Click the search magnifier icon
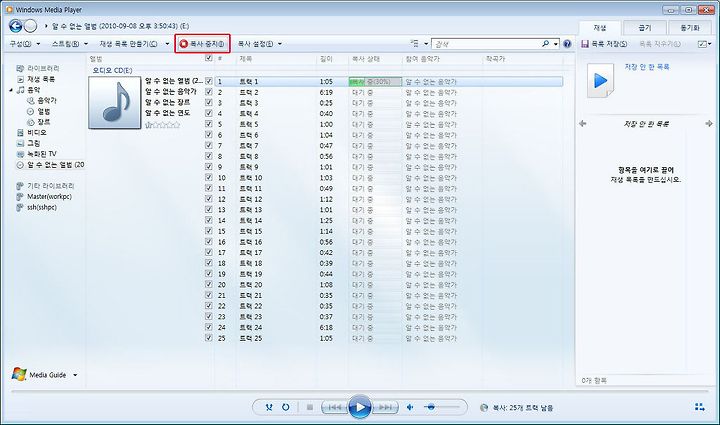The height and width of the screenshot is (425, 720). point(546,44)
